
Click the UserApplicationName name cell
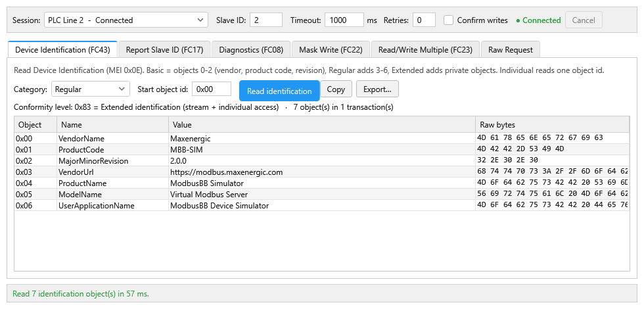[x=112, y=205]
